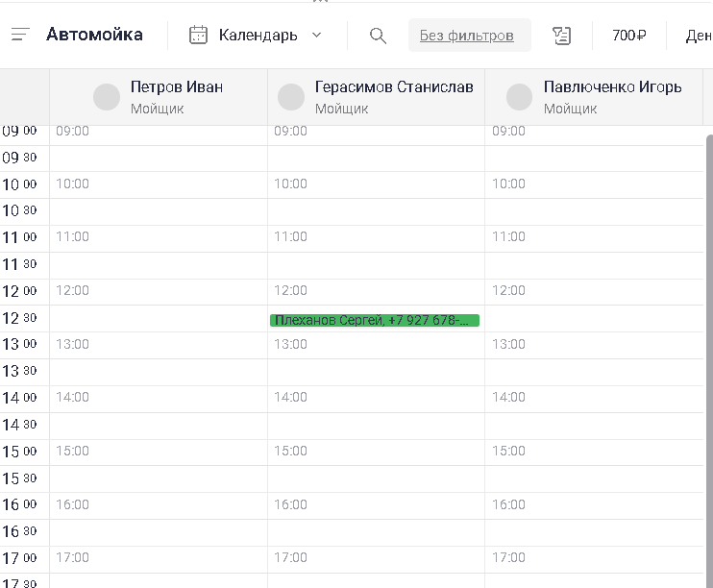Click Герасимов Станислав's avatar circle
Screen dimensions: 713x588
(x=291, y=97)
